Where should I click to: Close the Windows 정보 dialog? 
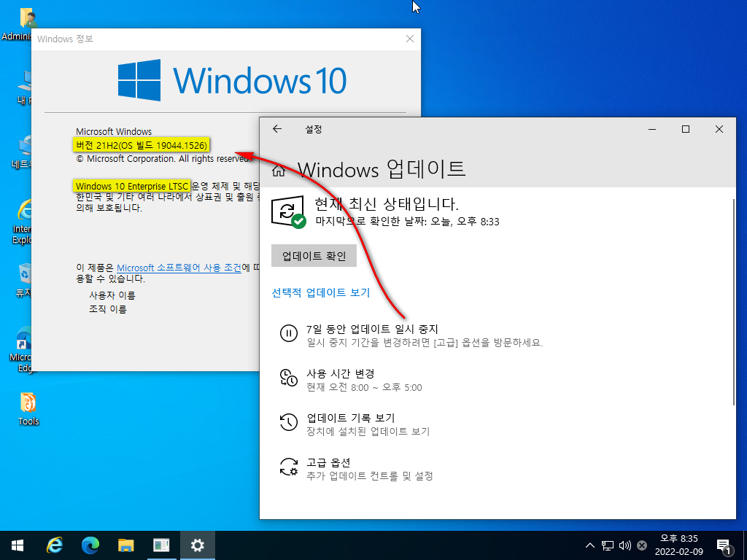[410, 39]
